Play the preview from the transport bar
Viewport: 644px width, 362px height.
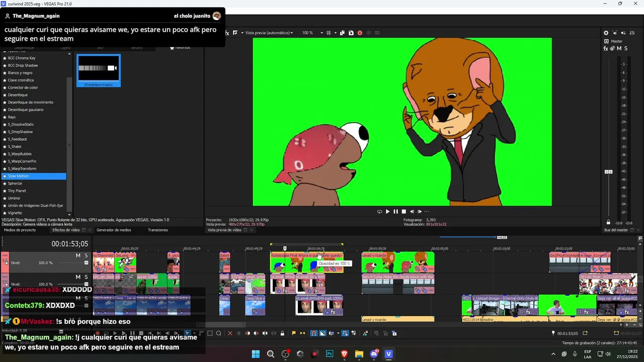click(387, 212)
